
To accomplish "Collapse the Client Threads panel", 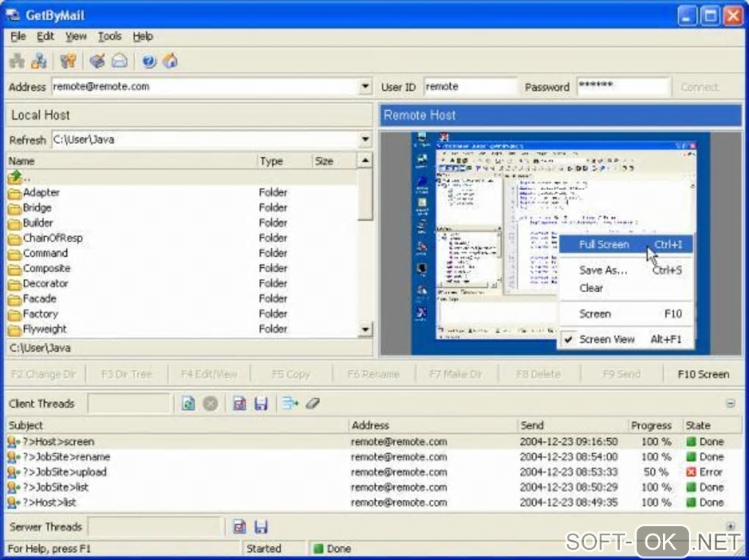I will (x=731, y=404).
